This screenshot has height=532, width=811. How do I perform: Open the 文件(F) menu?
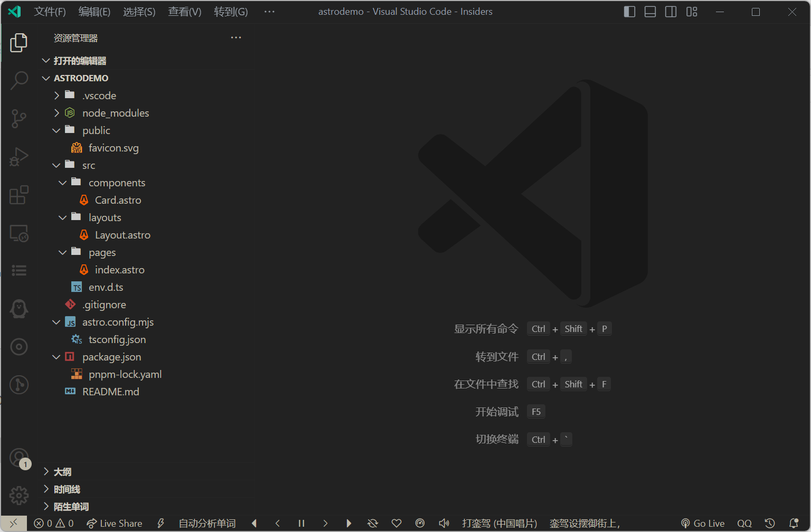50,12
